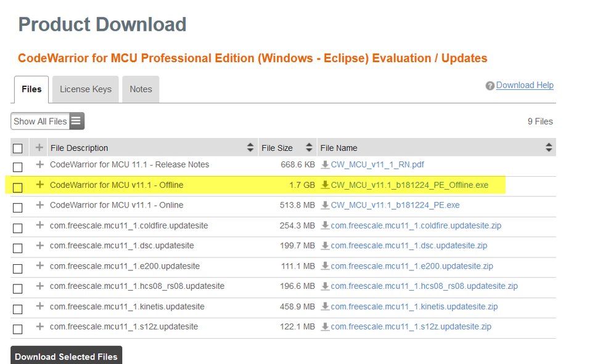Switch to the Files tab

[31, 89]
